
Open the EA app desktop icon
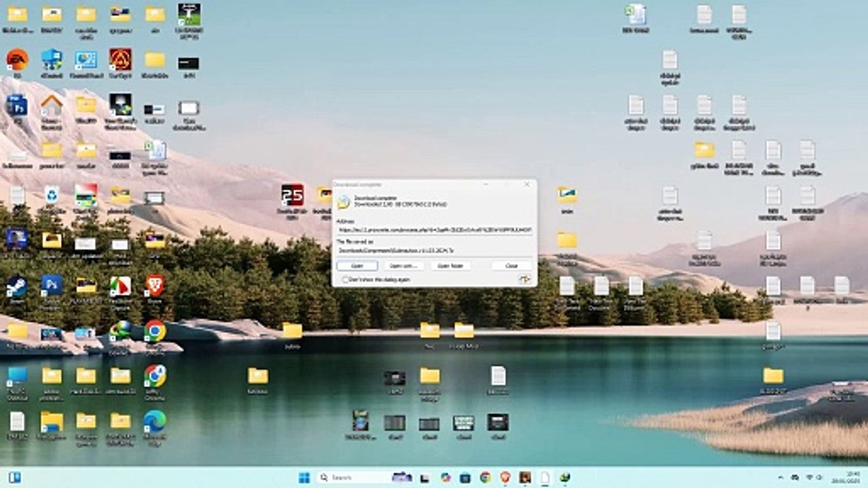coord(17,60)
